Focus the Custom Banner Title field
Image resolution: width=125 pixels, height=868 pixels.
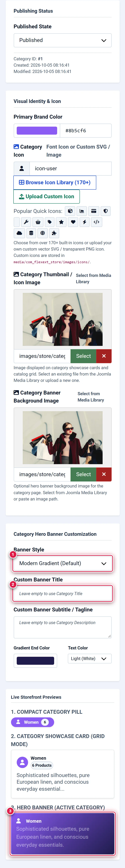tap(62, 593)
